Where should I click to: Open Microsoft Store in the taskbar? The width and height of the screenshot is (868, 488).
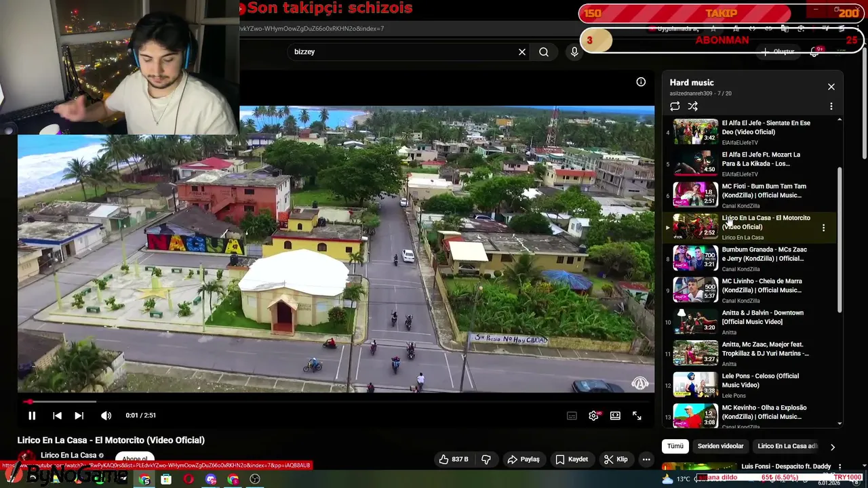[x=166, y=479]
